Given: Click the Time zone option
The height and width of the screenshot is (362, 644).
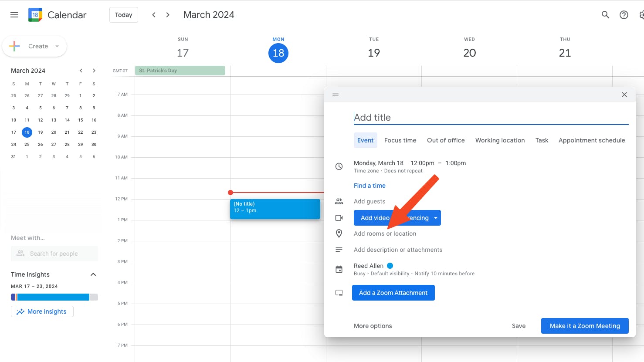Looking at the screenshot, I should 366,171.
